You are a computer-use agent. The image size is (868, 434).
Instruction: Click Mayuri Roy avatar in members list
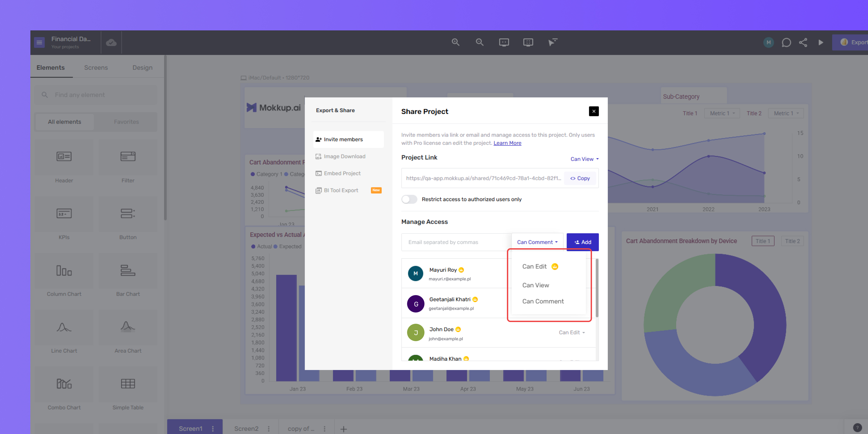click(416, 274)
